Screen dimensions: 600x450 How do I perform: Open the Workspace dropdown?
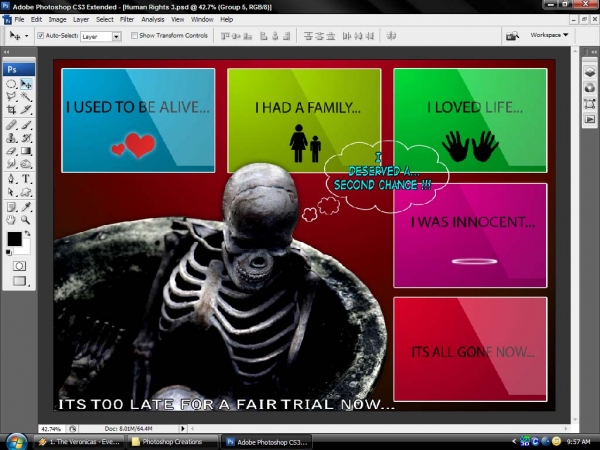point(549,35)
